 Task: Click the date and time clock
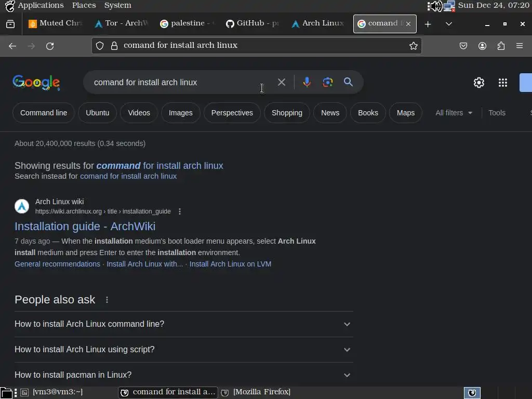(x=494, y=5)
